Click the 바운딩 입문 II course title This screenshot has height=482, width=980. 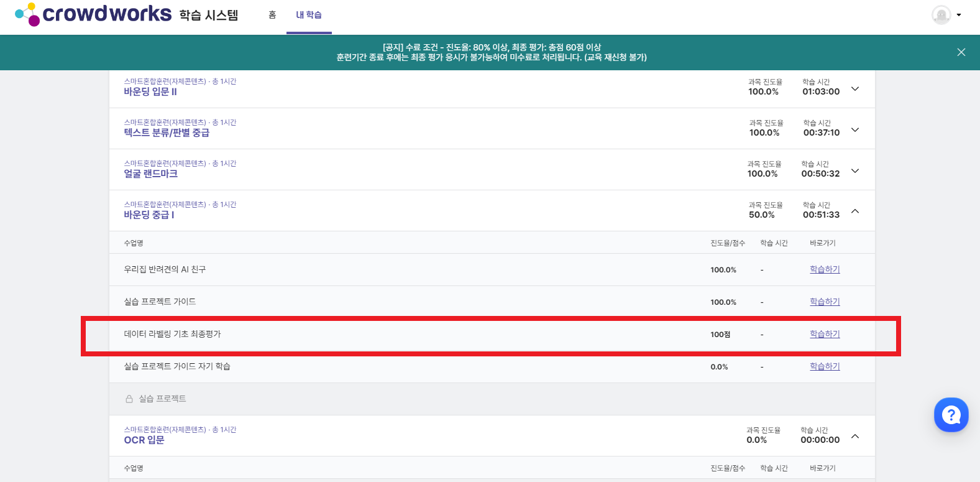pyautogui.click(x=150, y=91)
